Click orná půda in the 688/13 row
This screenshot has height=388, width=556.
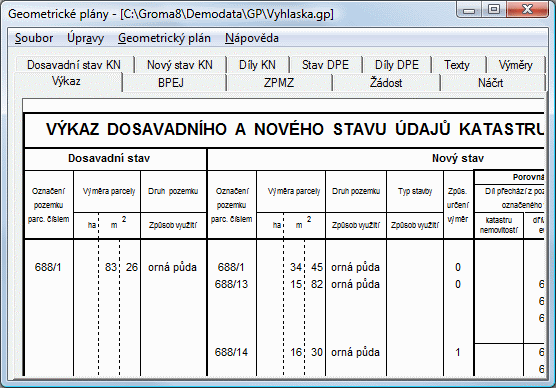click(x=355, y=284)
